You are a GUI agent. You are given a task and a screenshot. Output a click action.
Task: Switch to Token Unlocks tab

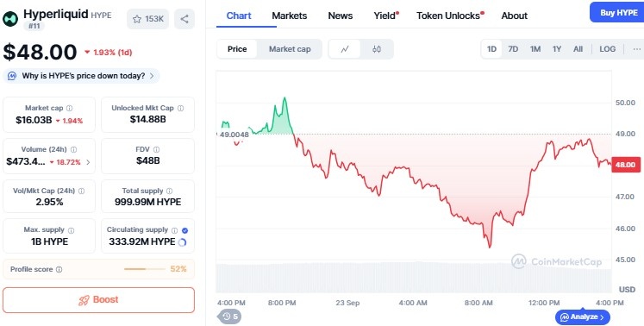point(450,16)
